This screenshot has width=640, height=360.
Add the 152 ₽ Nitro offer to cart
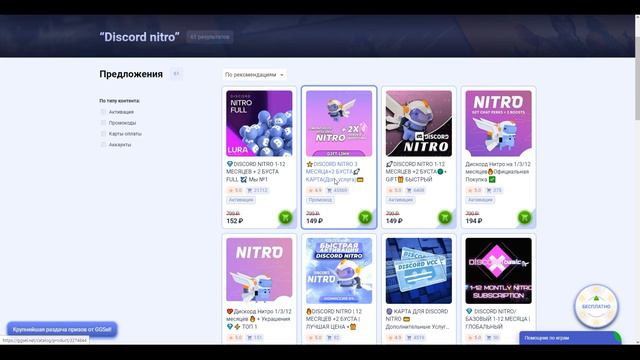[x=285, y=217]
